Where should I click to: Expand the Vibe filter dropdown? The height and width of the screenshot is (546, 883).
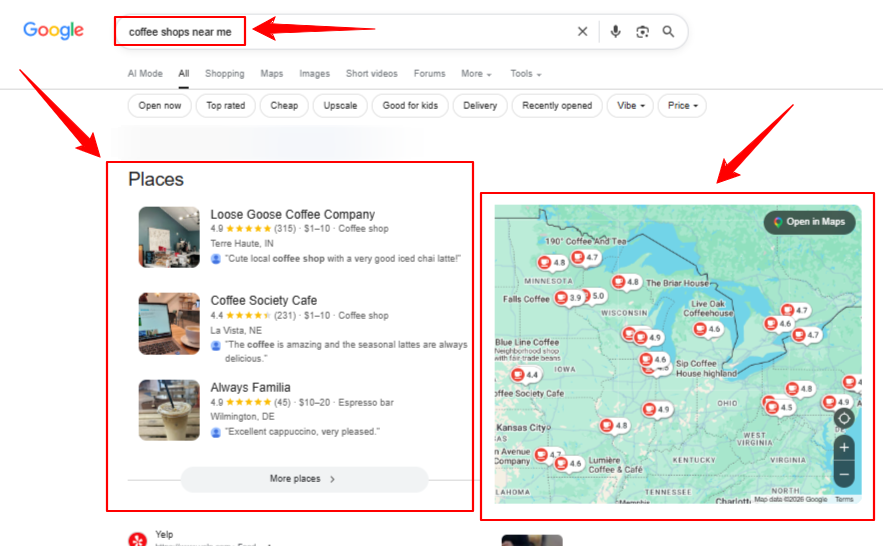click(630, 106)
